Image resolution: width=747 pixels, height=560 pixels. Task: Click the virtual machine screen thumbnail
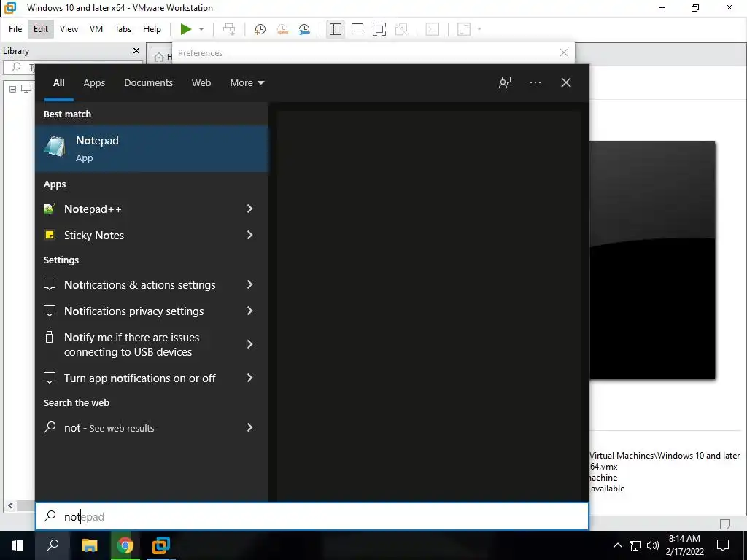[x=653, y=260]
